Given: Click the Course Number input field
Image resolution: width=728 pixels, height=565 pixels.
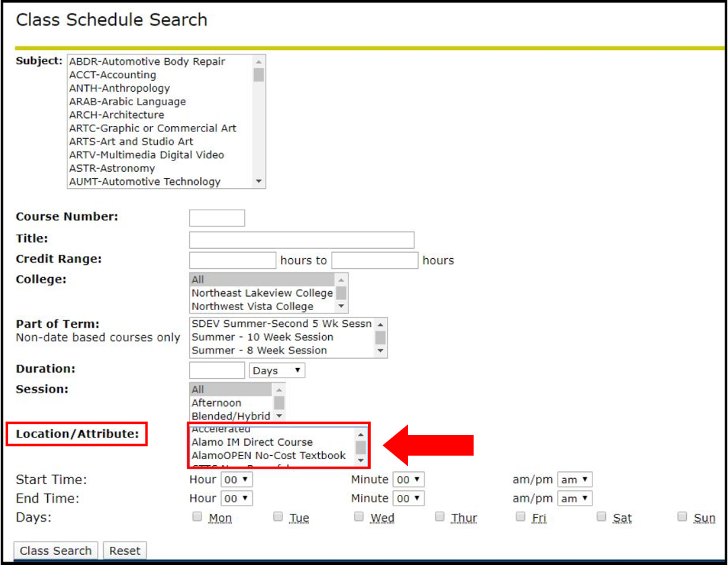Looking at the screenshot, I should pos(216,217).
